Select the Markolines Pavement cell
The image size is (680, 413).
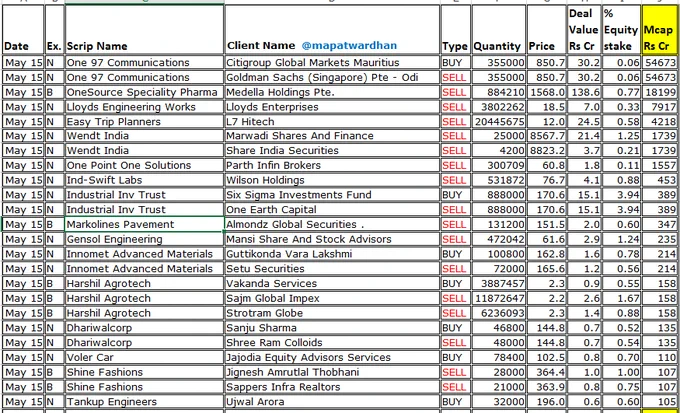144,224
